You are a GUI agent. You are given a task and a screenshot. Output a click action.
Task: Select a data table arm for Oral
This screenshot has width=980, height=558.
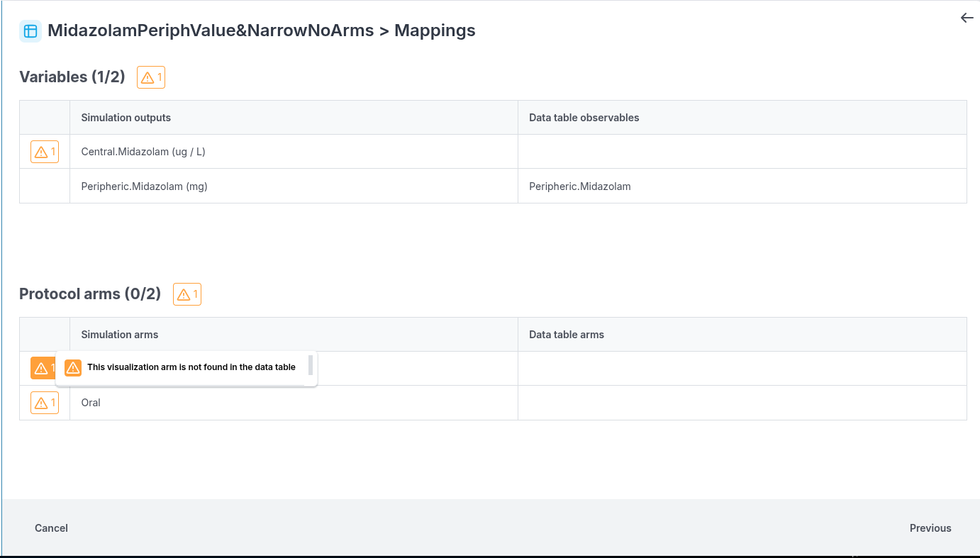click(741, 403)
